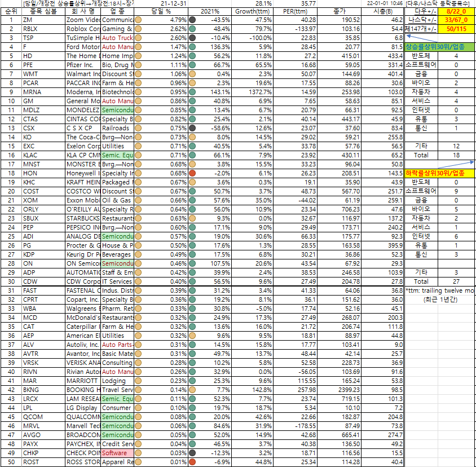The width and height of the screenshot is (476, 467).
Task: Select the 순위 column header cell
Action: tap(11, 11)
